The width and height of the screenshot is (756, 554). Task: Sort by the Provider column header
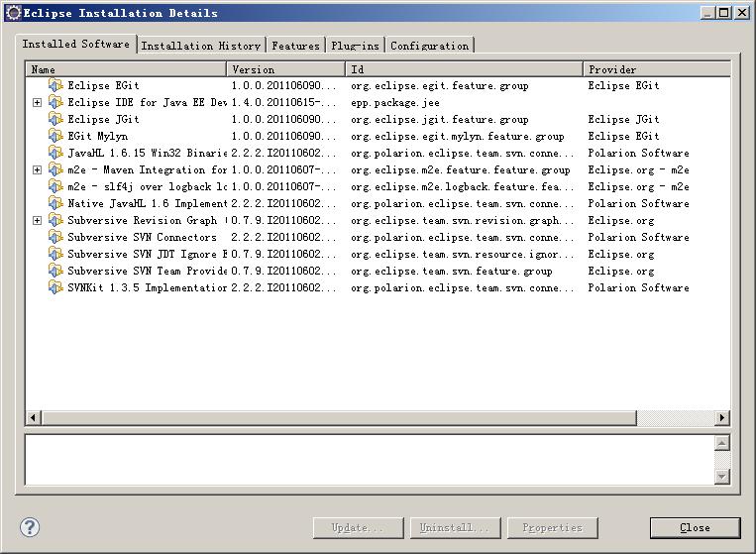[x=657, y=69]
